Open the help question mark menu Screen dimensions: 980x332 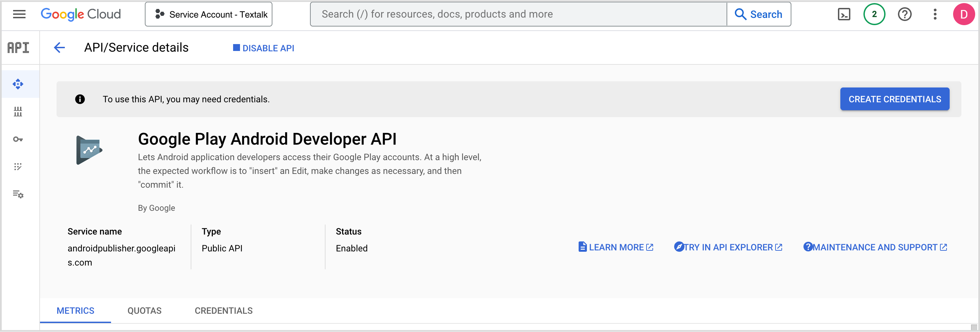tap(904, 14)
